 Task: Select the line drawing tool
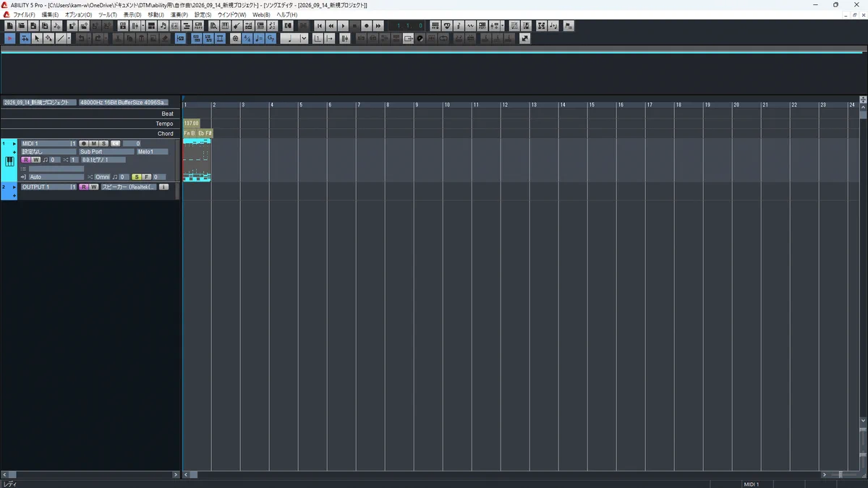[61, 38]
